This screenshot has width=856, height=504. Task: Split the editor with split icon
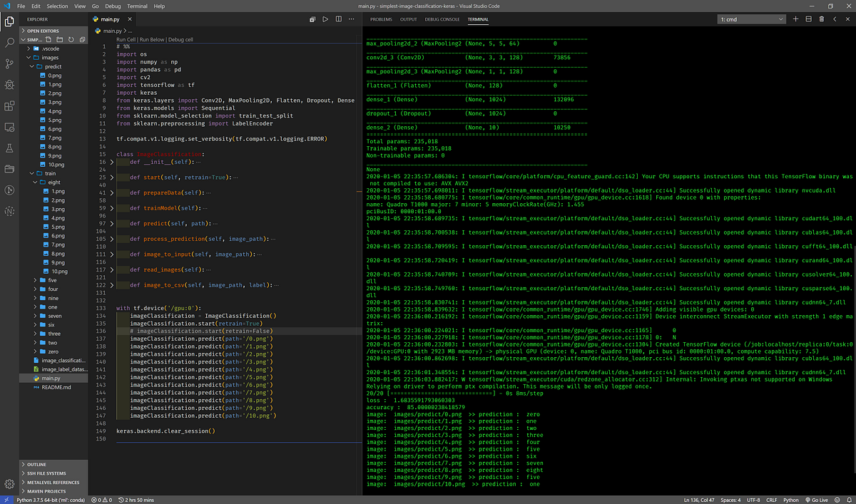tap(338, 19)
